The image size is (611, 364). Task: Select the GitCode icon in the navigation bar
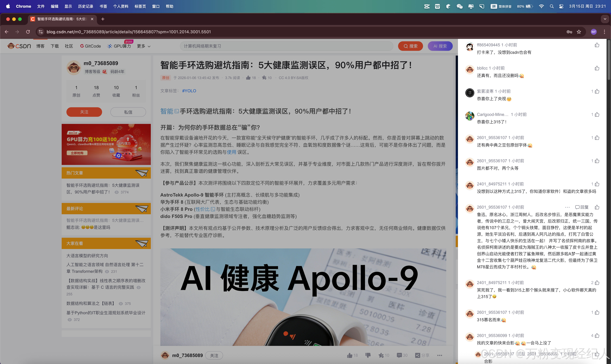(82, 46)
